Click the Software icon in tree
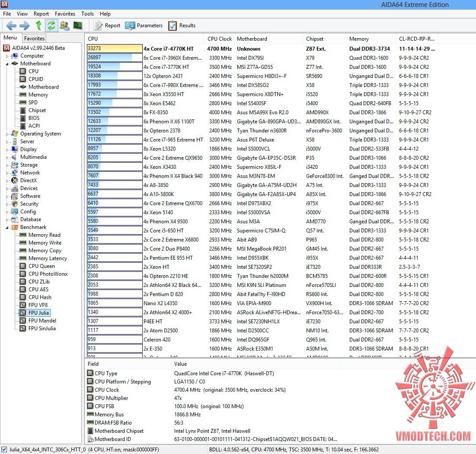 coord(15,196)
